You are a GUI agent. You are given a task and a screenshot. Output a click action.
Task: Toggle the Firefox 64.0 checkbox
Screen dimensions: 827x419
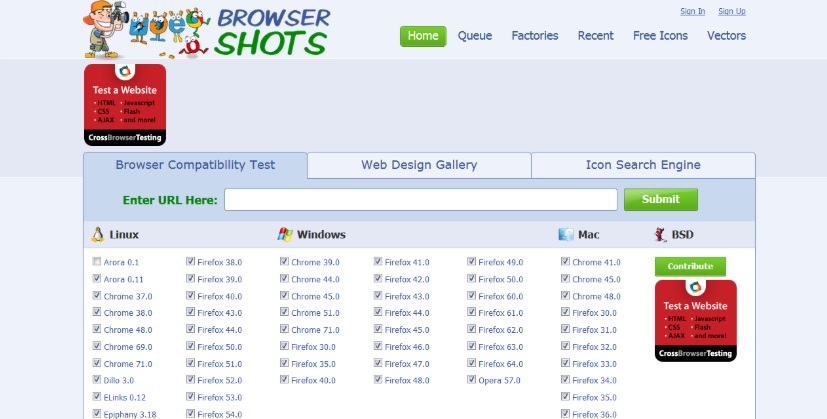[x=472, y=363]
